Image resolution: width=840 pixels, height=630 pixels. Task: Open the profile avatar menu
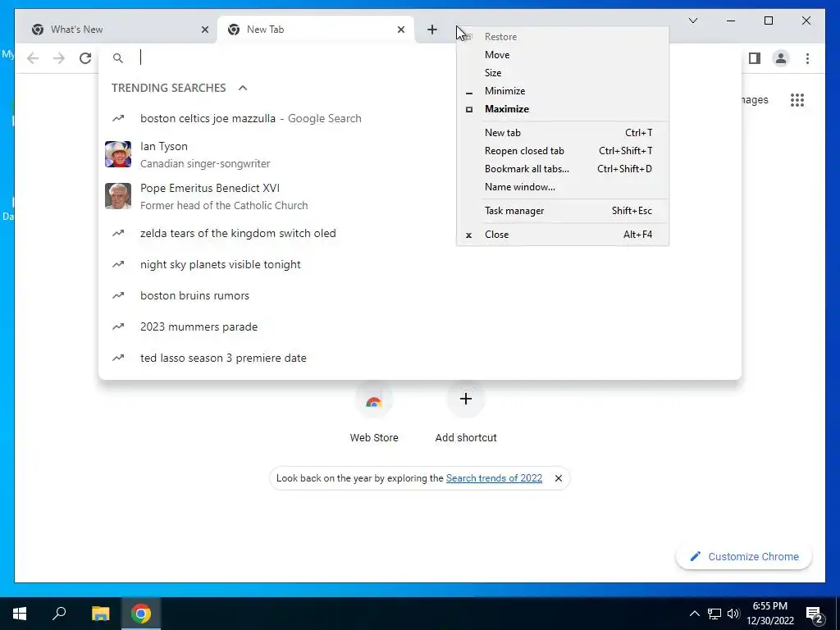coord(781,58)
